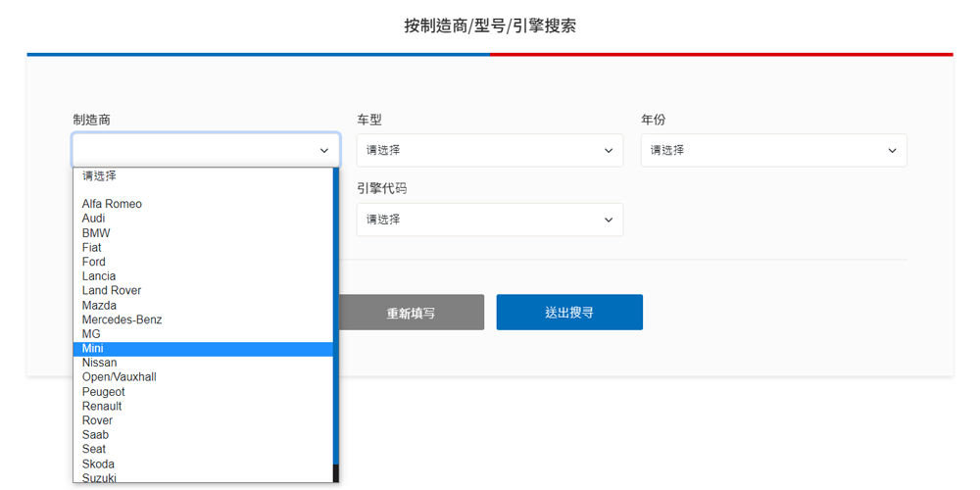Click the manufacturer list scrollbar
This screenshot has width=980, height=490.
pyautogui.click(x=335, y=325)
